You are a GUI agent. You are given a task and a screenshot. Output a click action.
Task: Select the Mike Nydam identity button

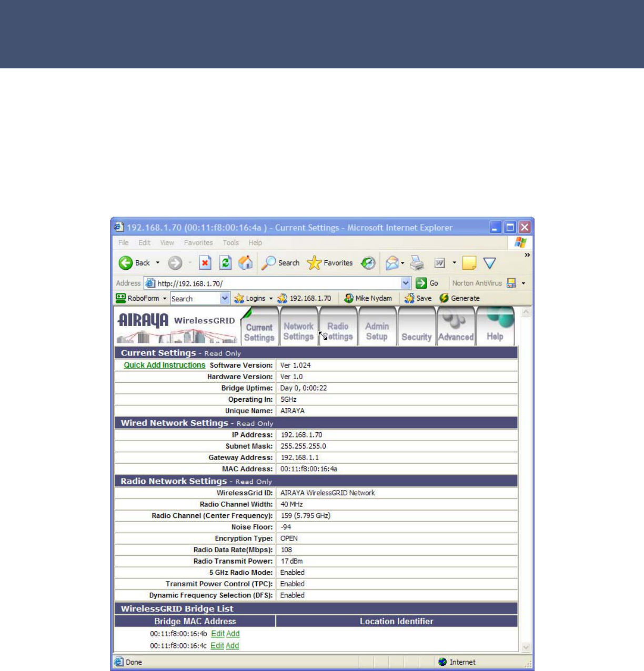368,298
